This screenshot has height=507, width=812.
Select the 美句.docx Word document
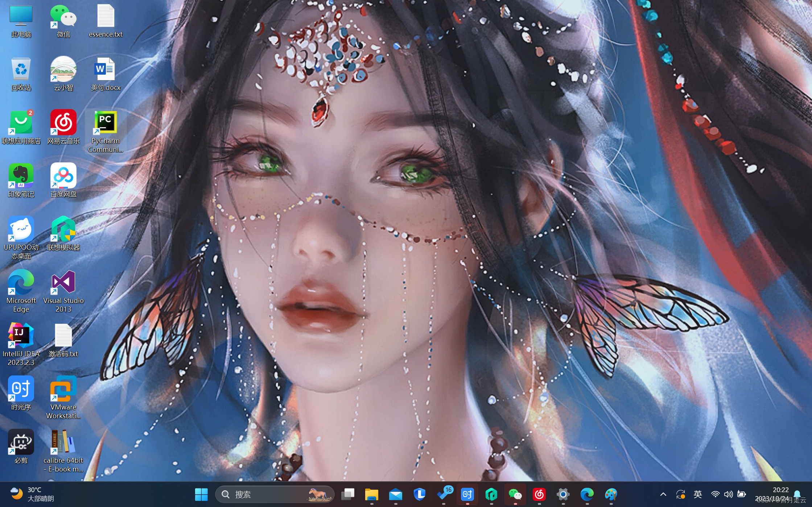coord(105,70)
